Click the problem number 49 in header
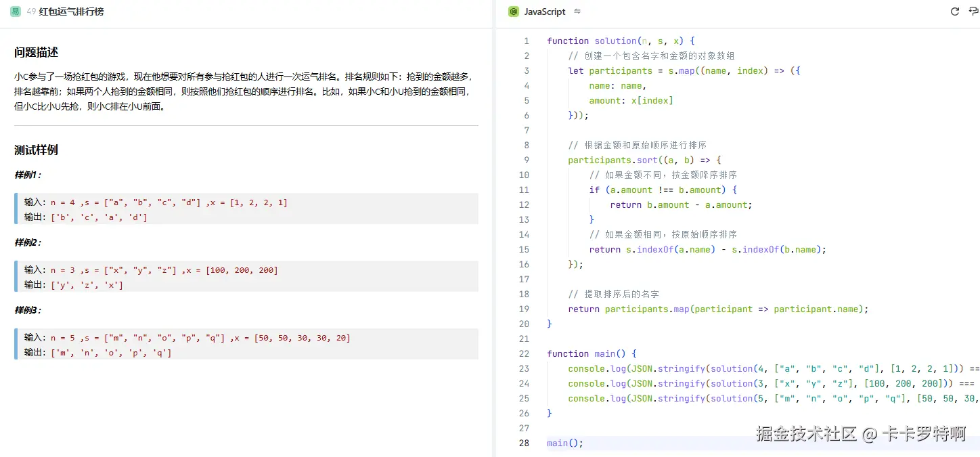Viewport: 980px width, 457px height. 31,12
